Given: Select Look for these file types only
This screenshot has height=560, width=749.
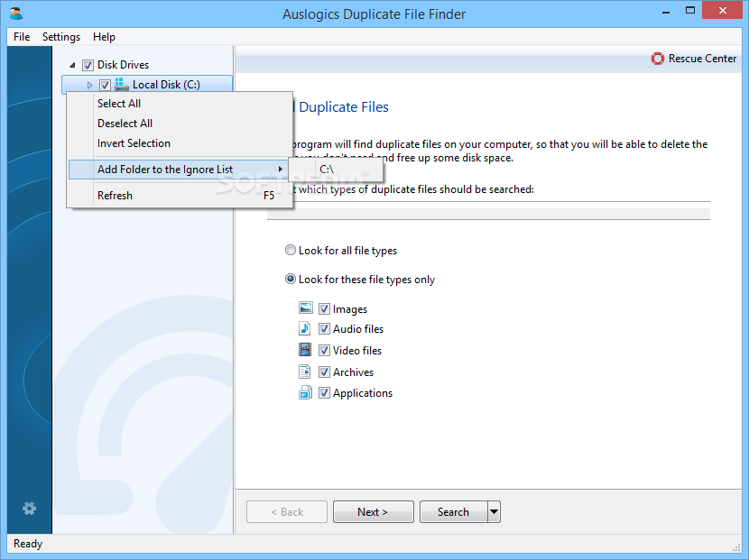Looking at the screenshot, I should pos(290,279).
